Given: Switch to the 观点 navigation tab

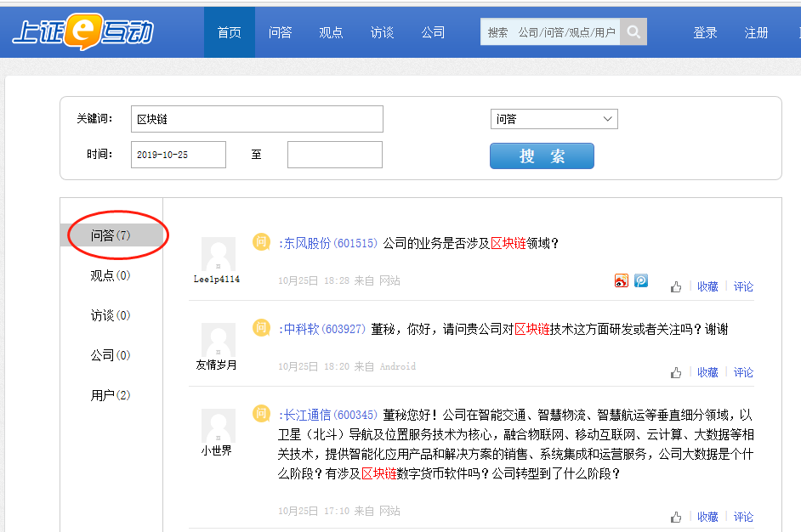Looking at the screenshot, I should [x=331, y=31].
